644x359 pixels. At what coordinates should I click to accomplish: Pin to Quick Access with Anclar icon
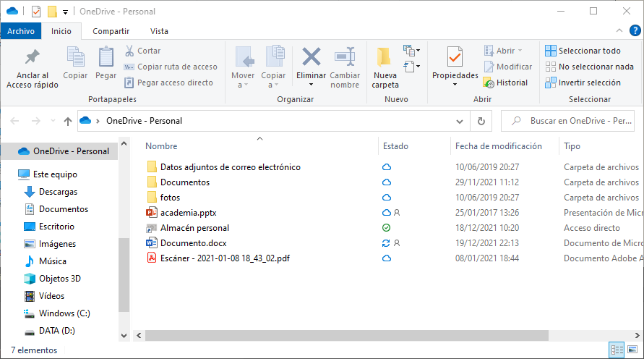[32, 68]
